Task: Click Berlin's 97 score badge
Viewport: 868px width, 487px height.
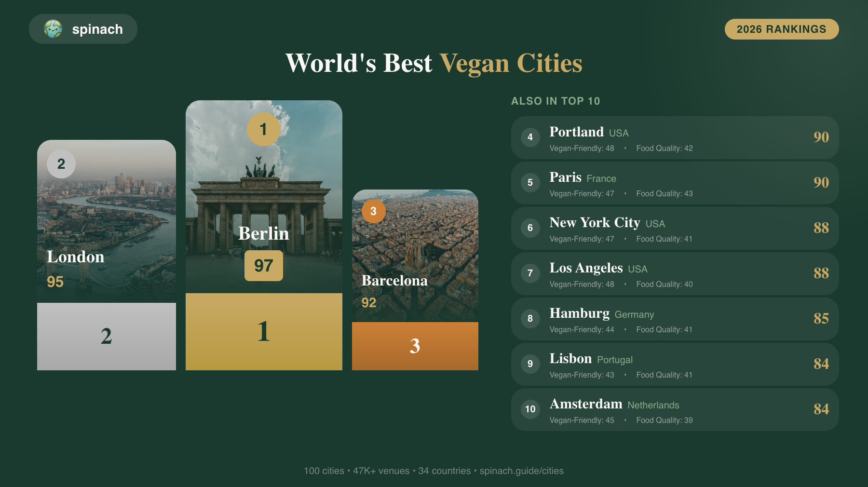Action: 263,266
